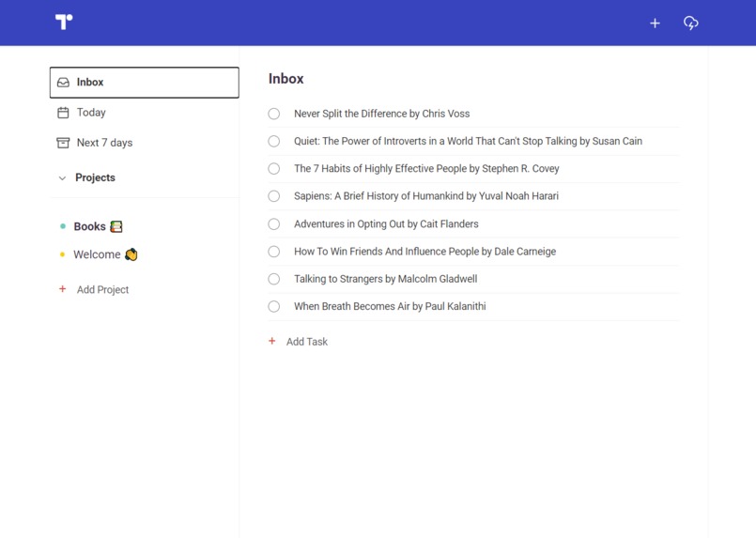Complete Adventures in Opting Out task

[x=274, y=224]
